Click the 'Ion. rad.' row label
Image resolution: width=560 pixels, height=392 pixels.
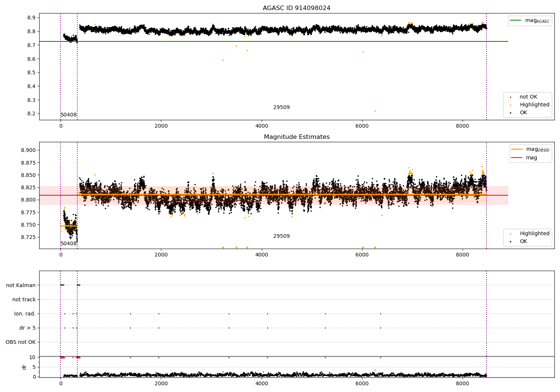coord(25,314)
